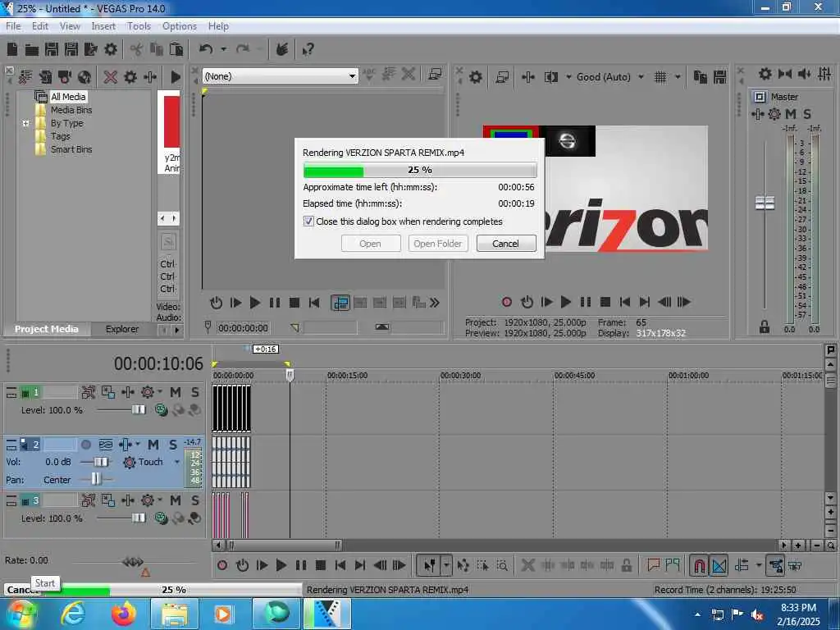840x630 pixels.
Task: Open the Tools menu
Action: point(139,26)
